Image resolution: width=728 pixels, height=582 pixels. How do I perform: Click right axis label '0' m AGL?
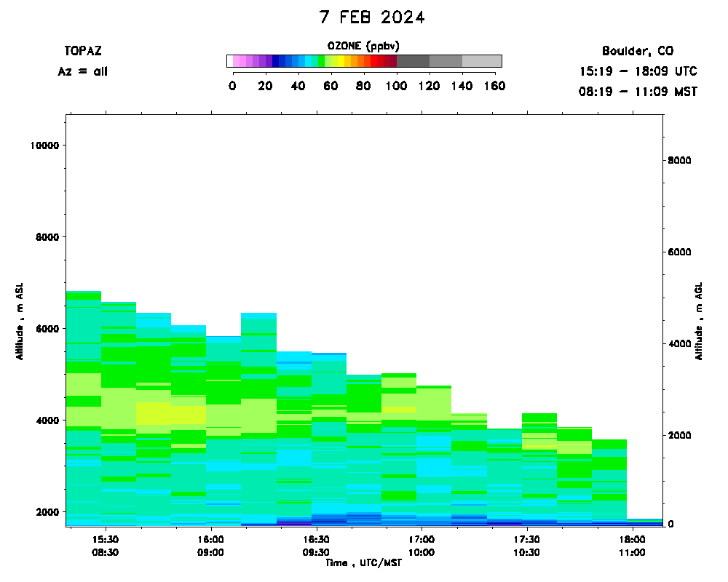pos(671,524)
